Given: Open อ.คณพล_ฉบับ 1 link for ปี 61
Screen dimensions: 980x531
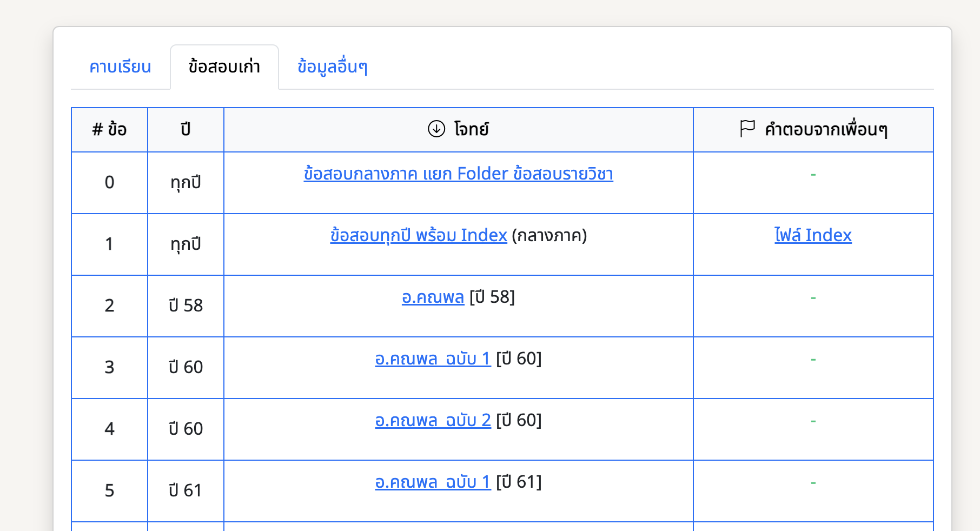Looking at the screenshot, I should [433, 482].
